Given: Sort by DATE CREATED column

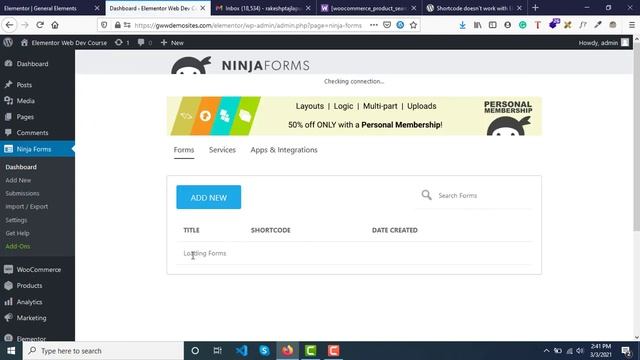Looking at the screenshot, I should pos(395,230).
